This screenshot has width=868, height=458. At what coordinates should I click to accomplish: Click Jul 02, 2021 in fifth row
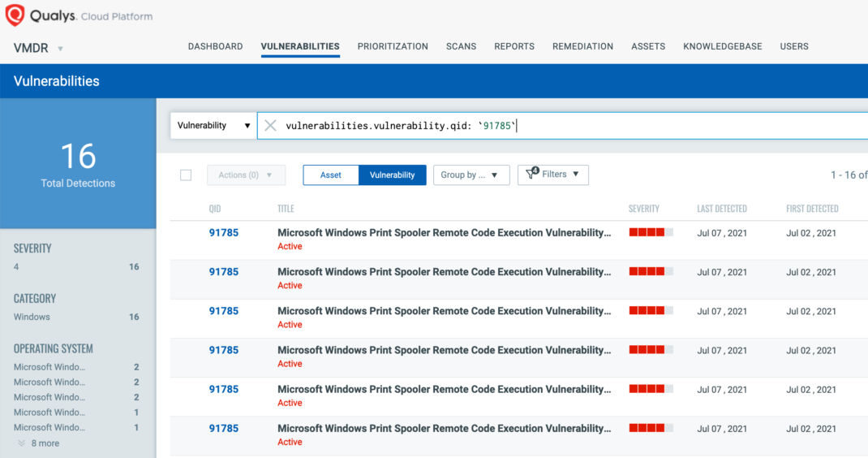811,390
